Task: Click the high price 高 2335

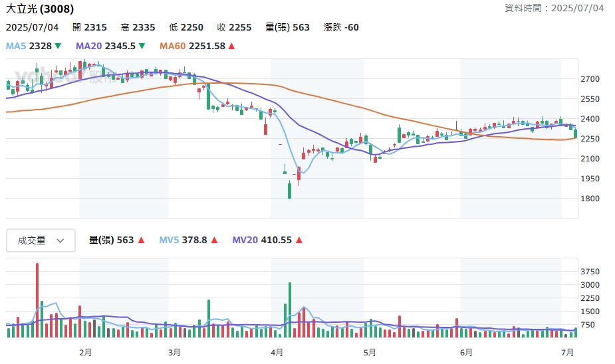Action: click(138, 27)
